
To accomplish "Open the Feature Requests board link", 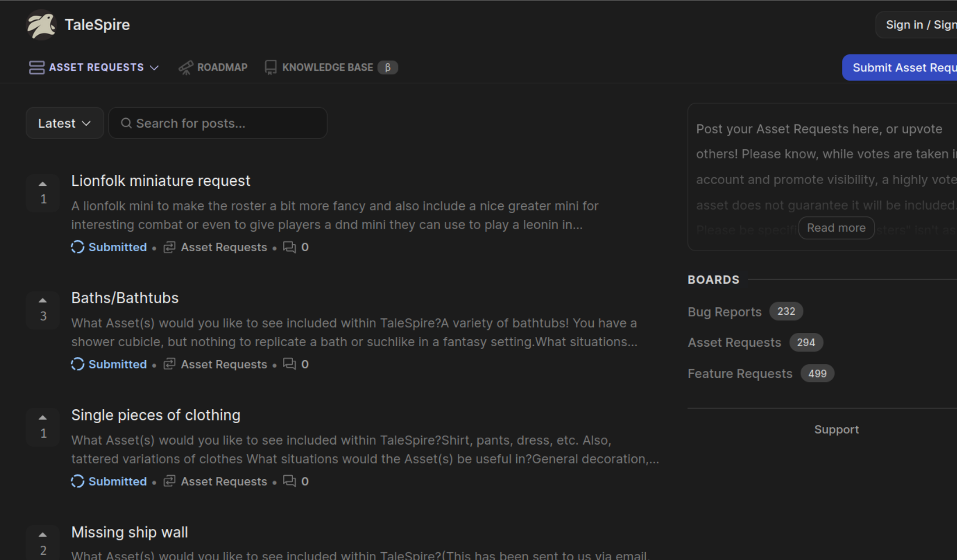I will point(740,374).
